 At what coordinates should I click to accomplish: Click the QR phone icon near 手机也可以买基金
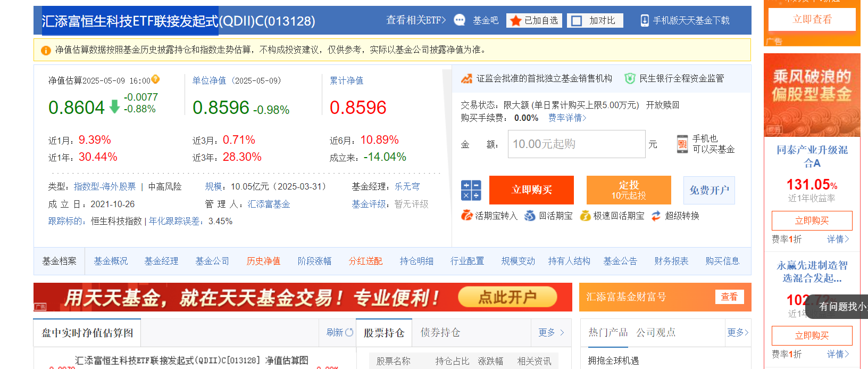(x=682, y=144)
